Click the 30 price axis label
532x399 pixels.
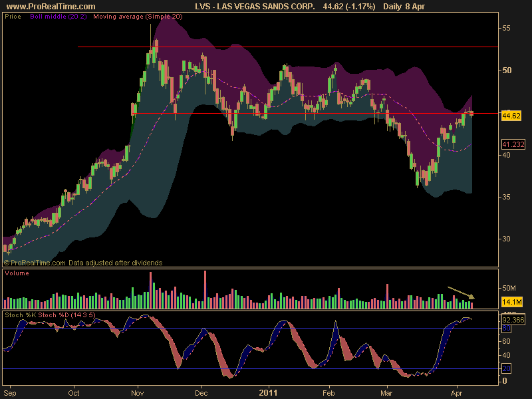coord(507,239)
